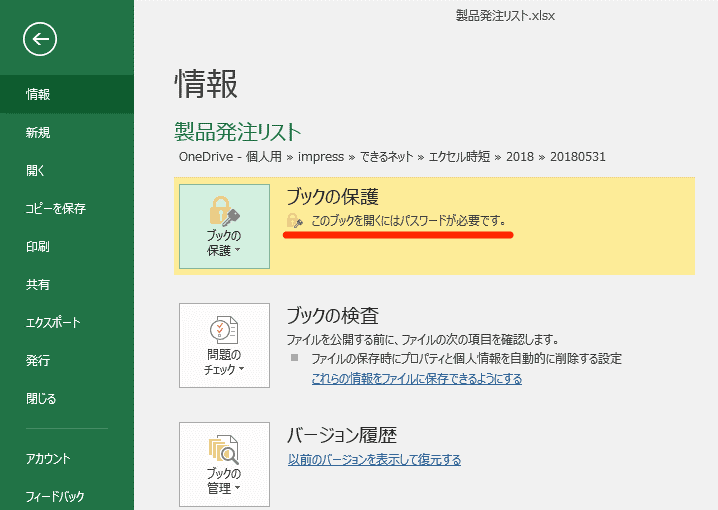
Task: Open the ブックの保護 lock and key button
Action: pyautogui.click(x=224, y=226)
